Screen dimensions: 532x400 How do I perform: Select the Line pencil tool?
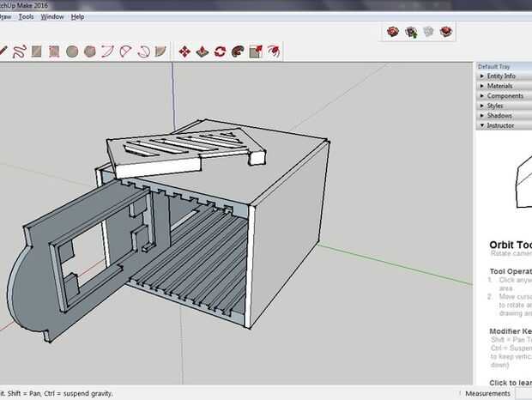point(3,52)
